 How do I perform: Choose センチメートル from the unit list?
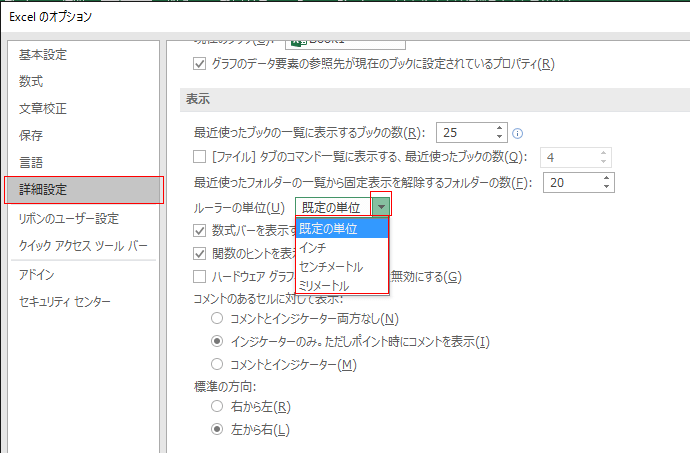click(342, 267)
